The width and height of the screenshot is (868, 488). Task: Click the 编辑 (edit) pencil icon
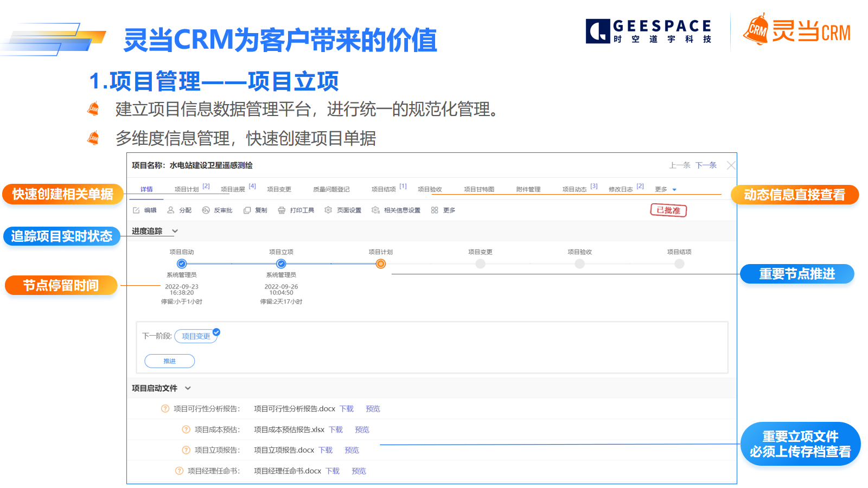[x=136, y=210]
